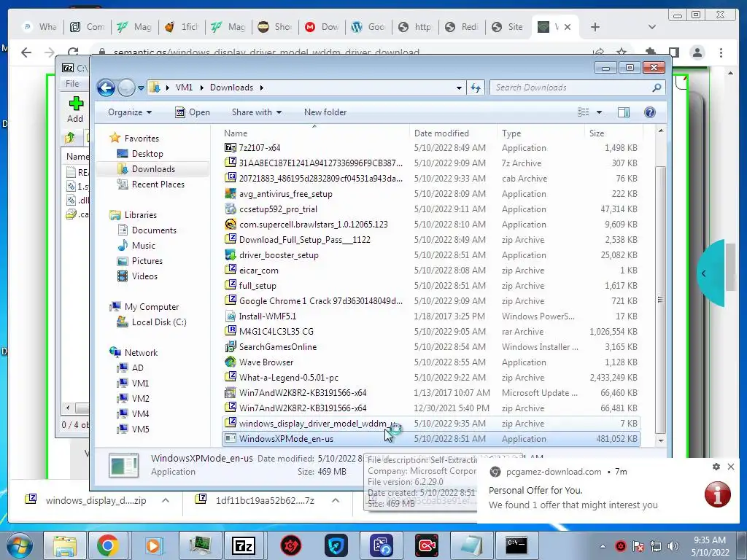The height and width of the screenshot is (560, 747).
Task: Select Documents library
Action: point(154,230)
